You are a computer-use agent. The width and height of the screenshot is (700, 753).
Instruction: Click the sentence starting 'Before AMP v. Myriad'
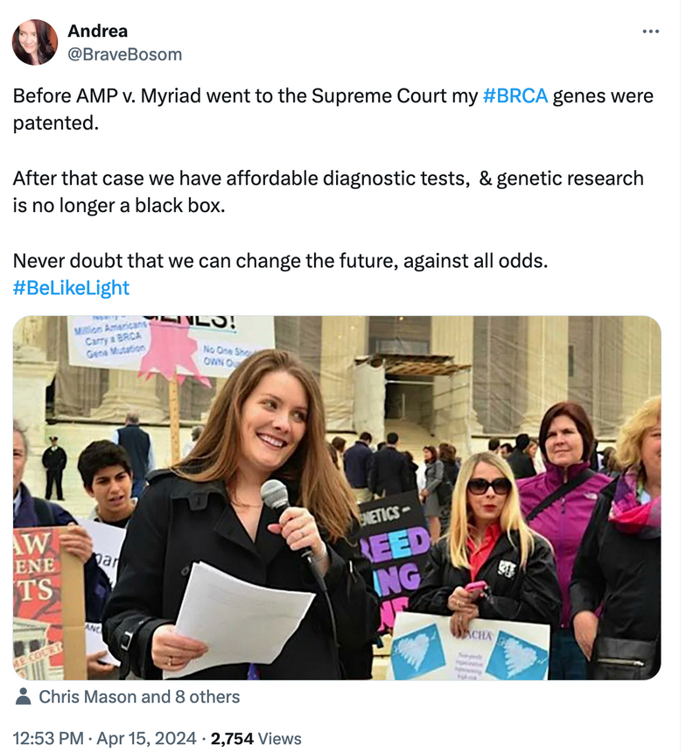pyautogui.click(x=333, y=109)
